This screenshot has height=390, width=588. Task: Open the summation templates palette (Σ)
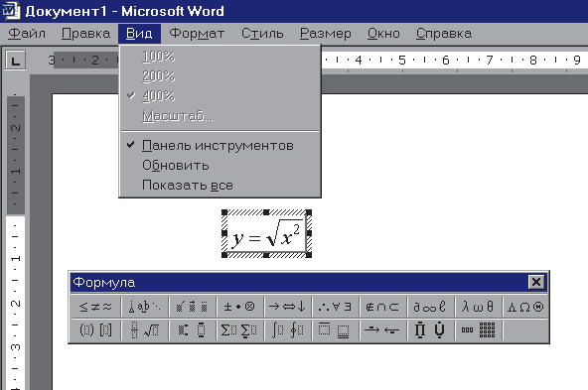click(239, 330)
